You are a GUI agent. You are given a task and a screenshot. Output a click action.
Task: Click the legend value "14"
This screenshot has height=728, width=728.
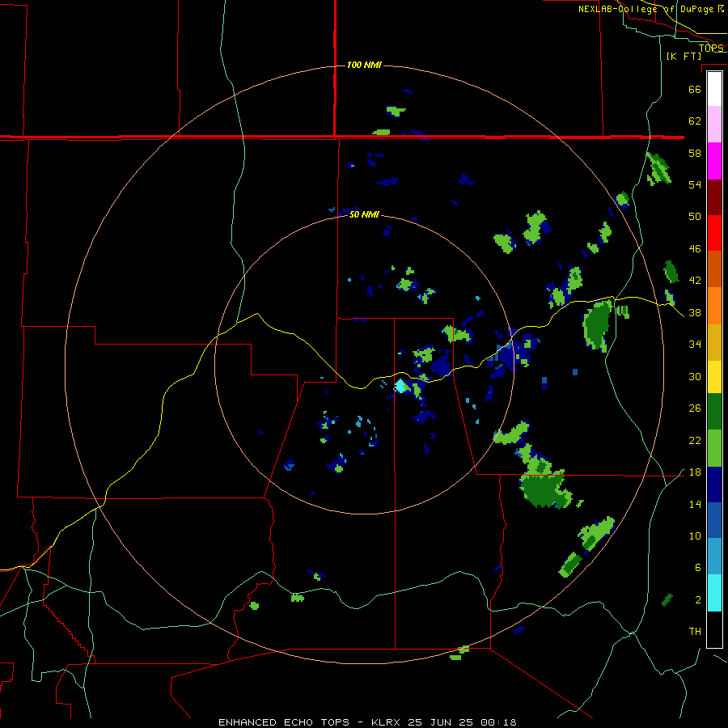point(695,504)
